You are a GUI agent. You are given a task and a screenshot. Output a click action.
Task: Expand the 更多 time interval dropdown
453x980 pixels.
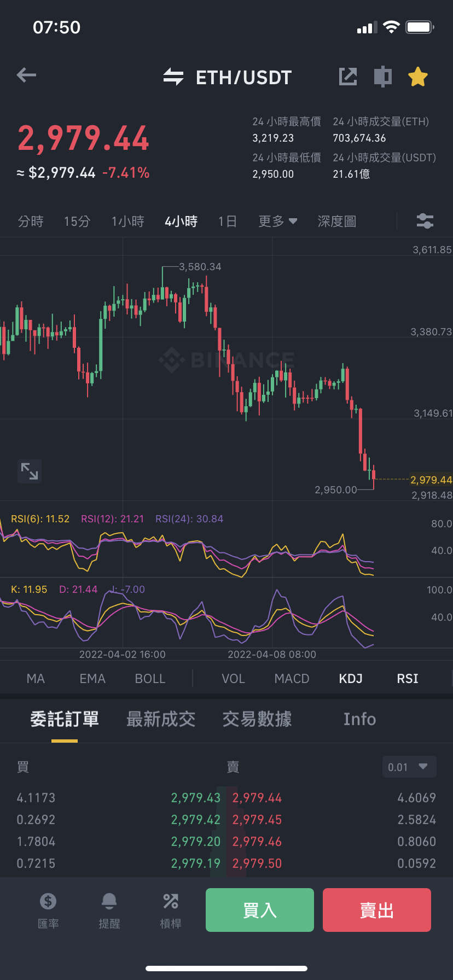pyautogui.click(x=278, y=221)
